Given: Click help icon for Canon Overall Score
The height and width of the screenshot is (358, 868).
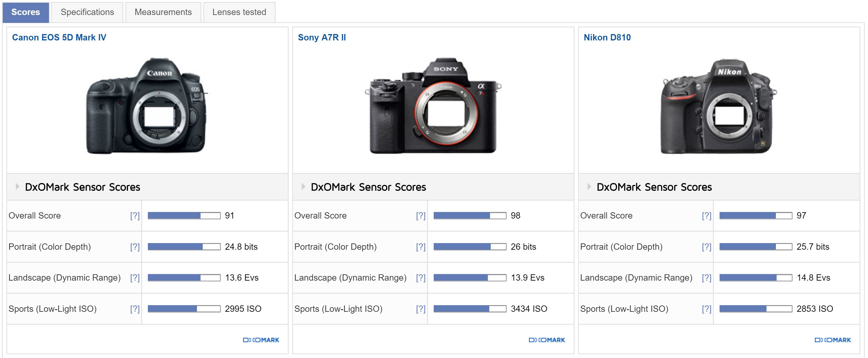Looking at the screenshot, I should pos(135,216).
